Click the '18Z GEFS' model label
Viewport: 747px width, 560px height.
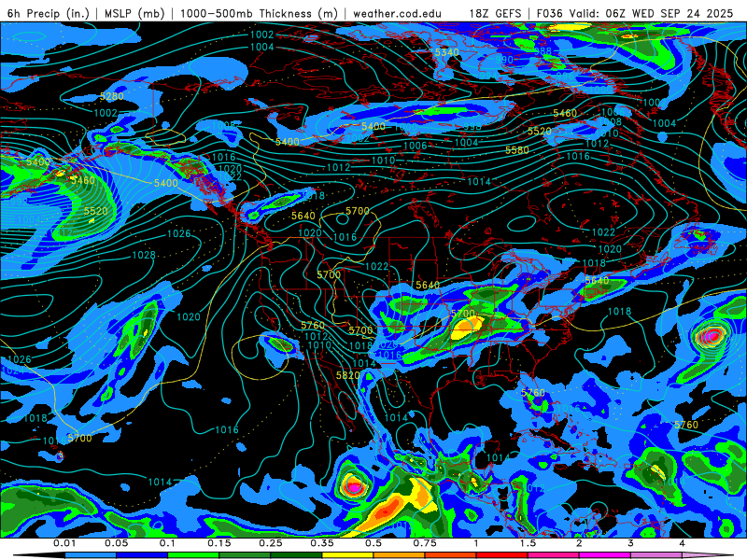pos(496,13)
